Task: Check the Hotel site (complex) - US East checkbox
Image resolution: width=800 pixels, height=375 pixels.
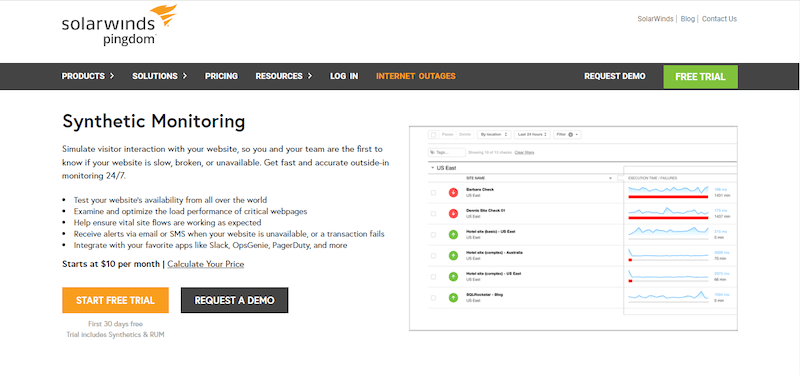Action: point(434,277)
